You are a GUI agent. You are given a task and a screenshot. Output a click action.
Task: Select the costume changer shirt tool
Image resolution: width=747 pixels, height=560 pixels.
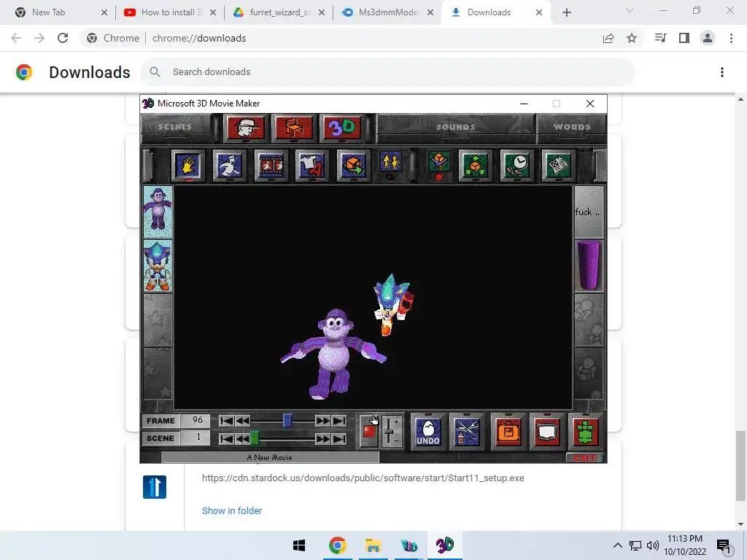click(x=311, y=166)
